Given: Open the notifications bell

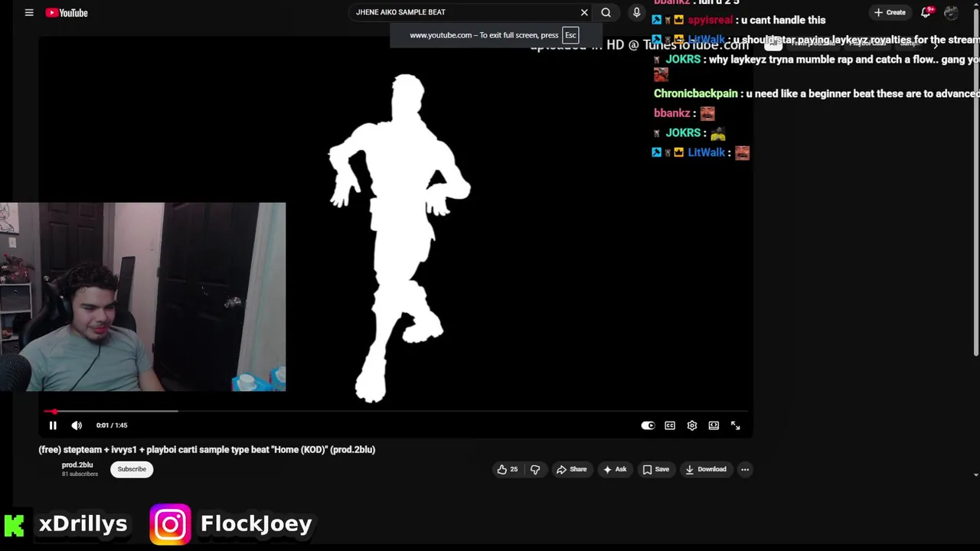Looking at the screenshot, I should [926, 12].
